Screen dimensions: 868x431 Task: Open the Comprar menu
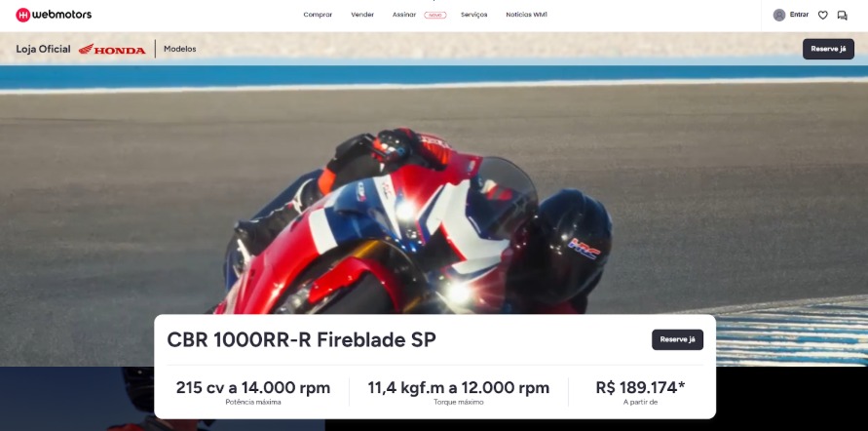[x=318, y=15]
